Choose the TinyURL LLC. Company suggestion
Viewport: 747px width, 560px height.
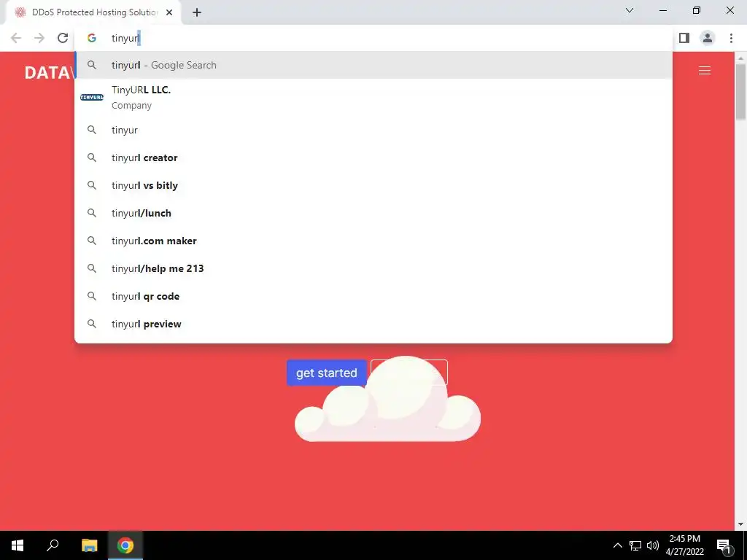[373, 98]
